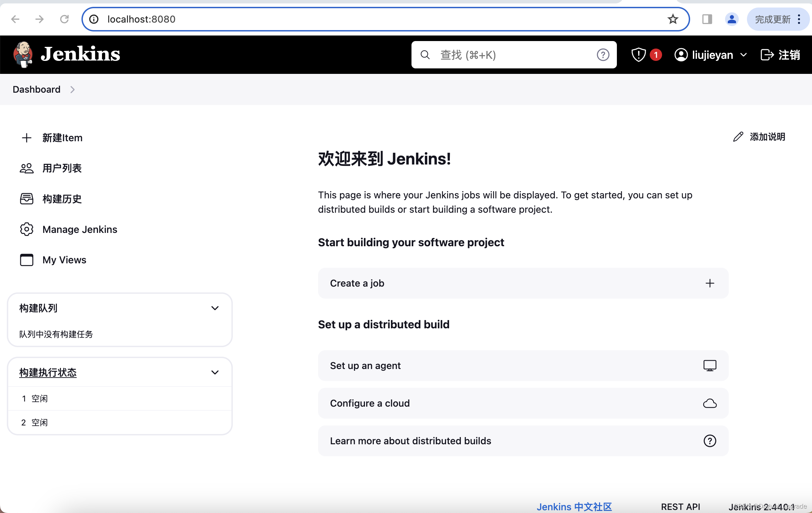The image size is (812, 513).
Task: Click the 添加说明 button
Action: pyautogui.click(x=759, y=137)
